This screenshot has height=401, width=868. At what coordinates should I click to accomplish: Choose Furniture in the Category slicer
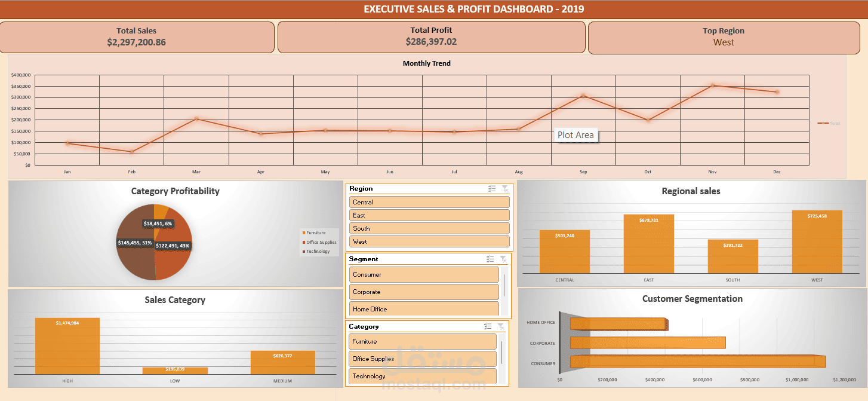423,341
